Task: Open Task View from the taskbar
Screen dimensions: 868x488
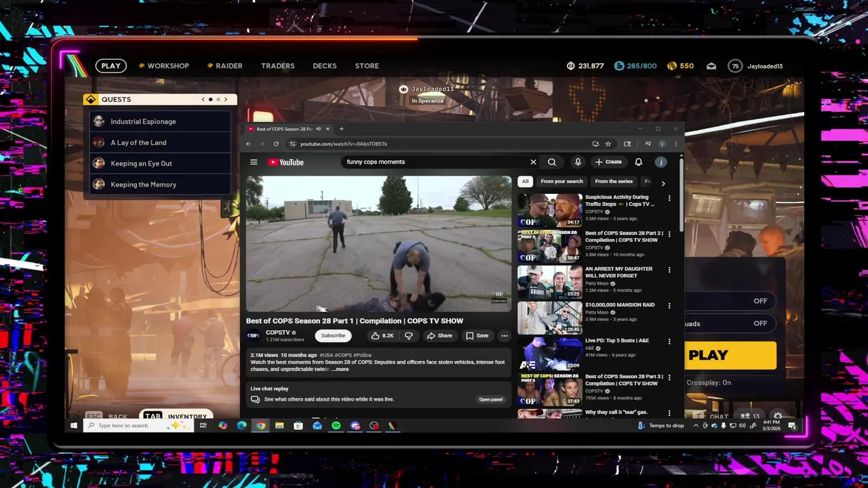Action: click(203, 426)
